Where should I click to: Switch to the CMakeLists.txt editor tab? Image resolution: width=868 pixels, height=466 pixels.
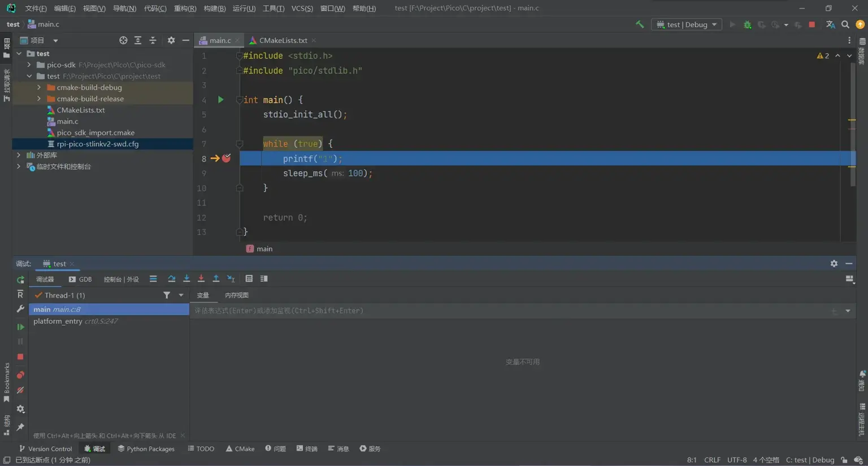[283, 41]
